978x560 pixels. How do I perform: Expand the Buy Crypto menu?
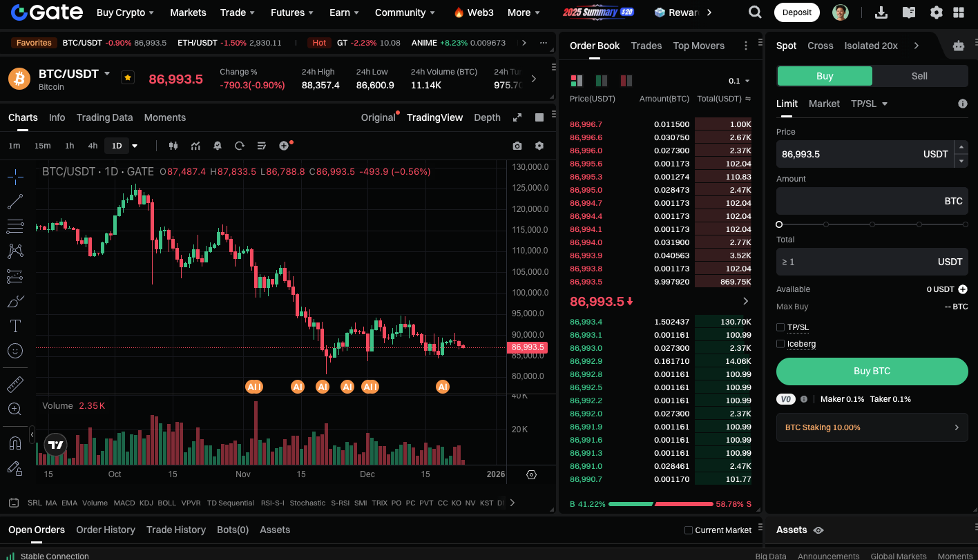[x=126, y=12]
